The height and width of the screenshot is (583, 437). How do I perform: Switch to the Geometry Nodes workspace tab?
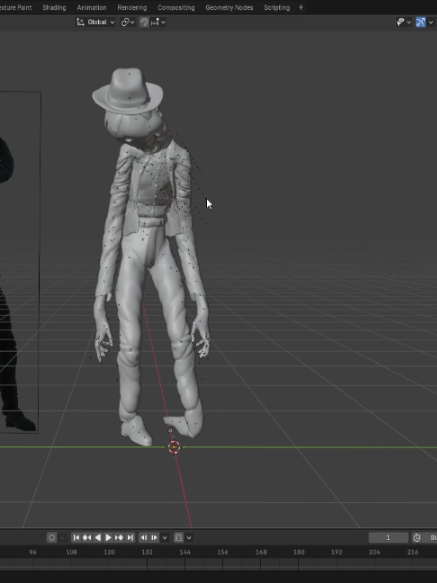coord(229,7)
